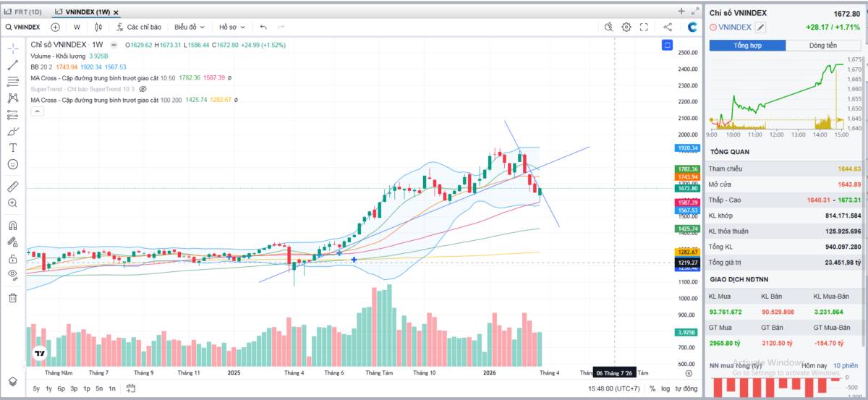The height and width of the screenshot is (400, 868).
Task: Select the trend line drawing tool
Action: click(x=12, y=64)
